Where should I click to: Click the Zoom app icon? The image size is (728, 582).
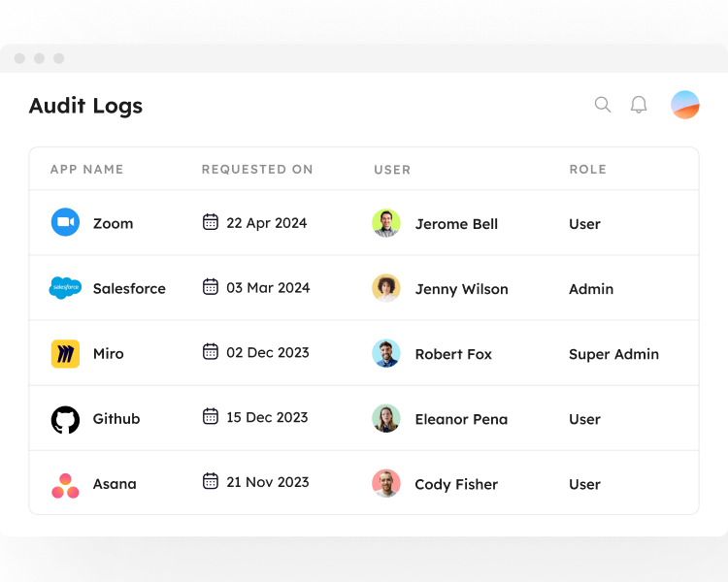(65, 223)
